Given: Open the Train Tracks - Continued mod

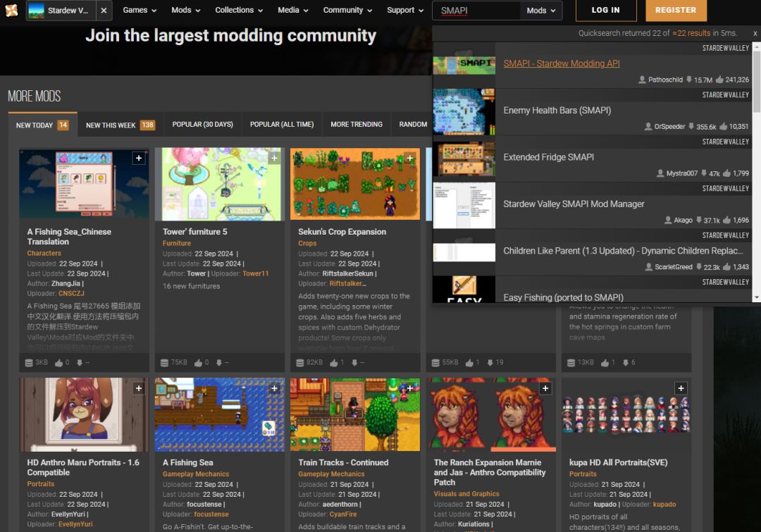Looking at the screenshot, I should (343, 462).
